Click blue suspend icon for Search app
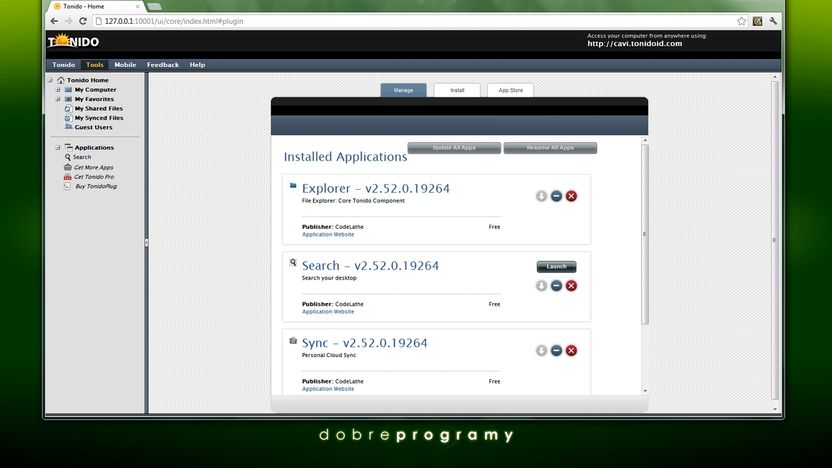The width and height of the screenshot is (832, 468). (556, 286)
